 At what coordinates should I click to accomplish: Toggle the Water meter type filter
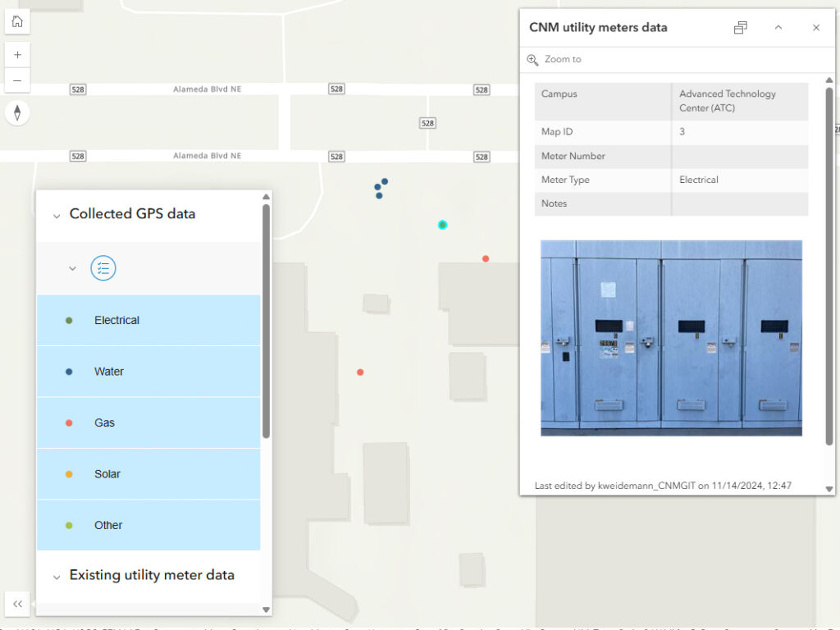[x=148, y=372]
